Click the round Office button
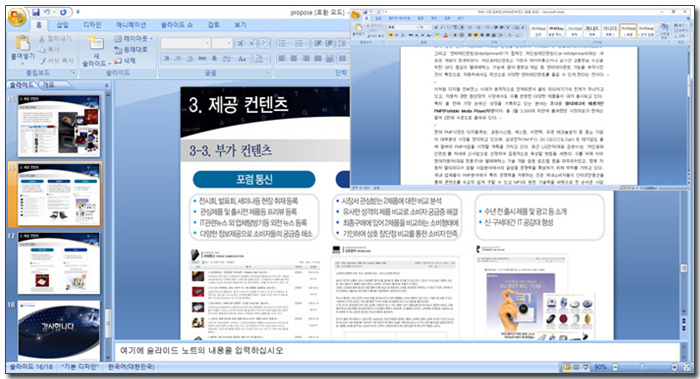This screenshot has width=700, height=379. coord(17,17)
